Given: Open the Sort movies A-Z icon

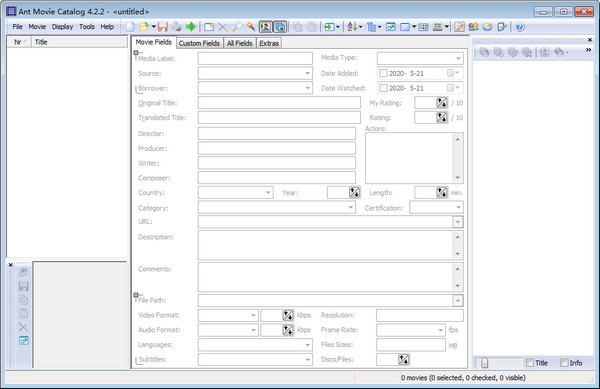Looking at the screenshot, I should coord(352,27).
